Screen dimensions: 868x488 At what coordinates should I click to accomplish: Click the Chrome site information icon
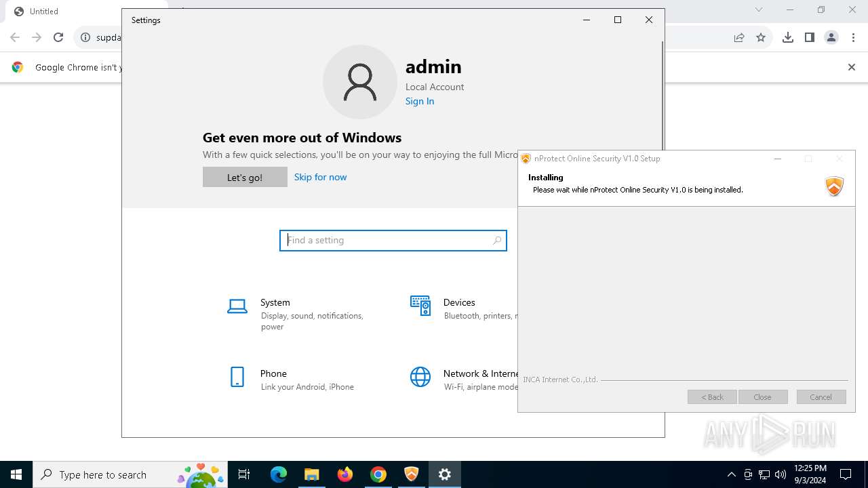[x=85, y=37]
